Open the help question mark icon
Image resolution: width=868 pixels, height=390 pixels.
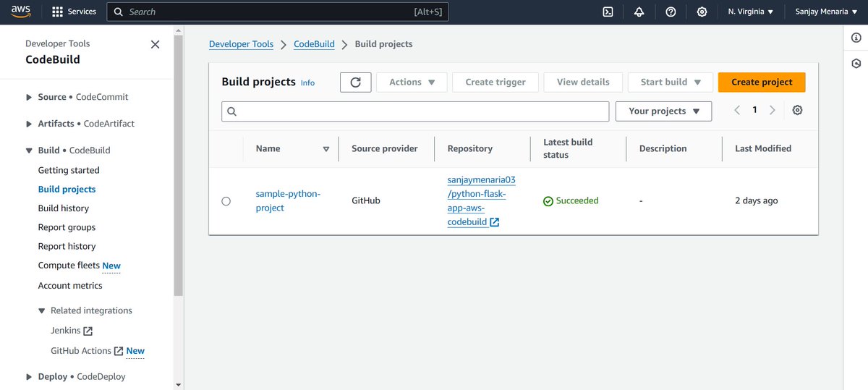(x=671, y=12)
